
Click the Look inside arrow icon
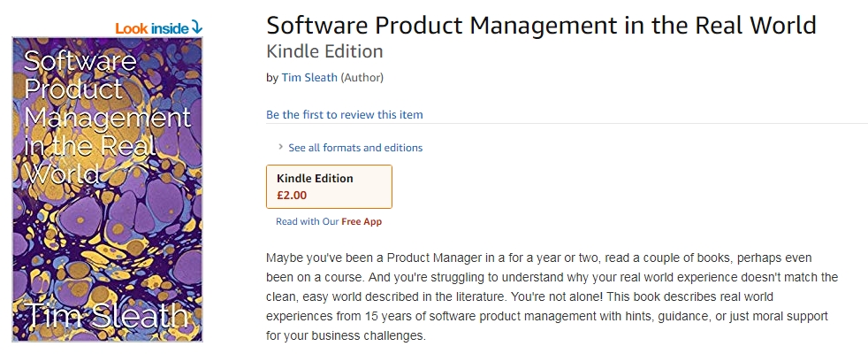coord(196,28)
